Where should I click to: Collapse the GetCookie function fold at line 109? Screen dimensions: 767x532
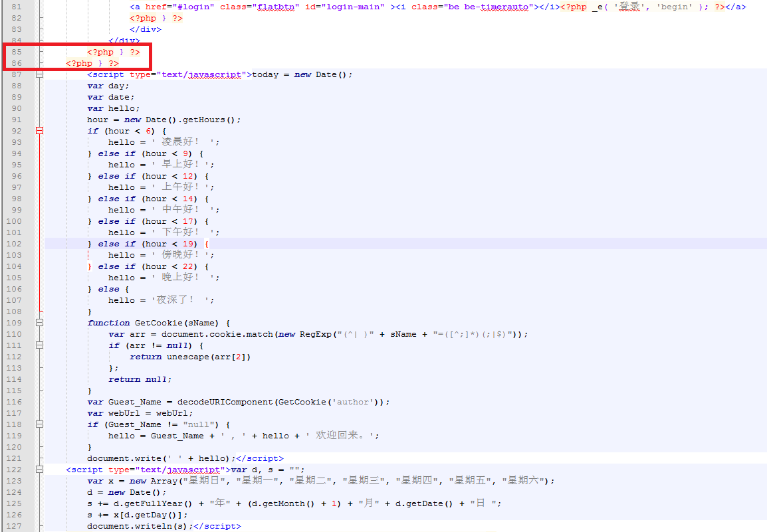39,323
